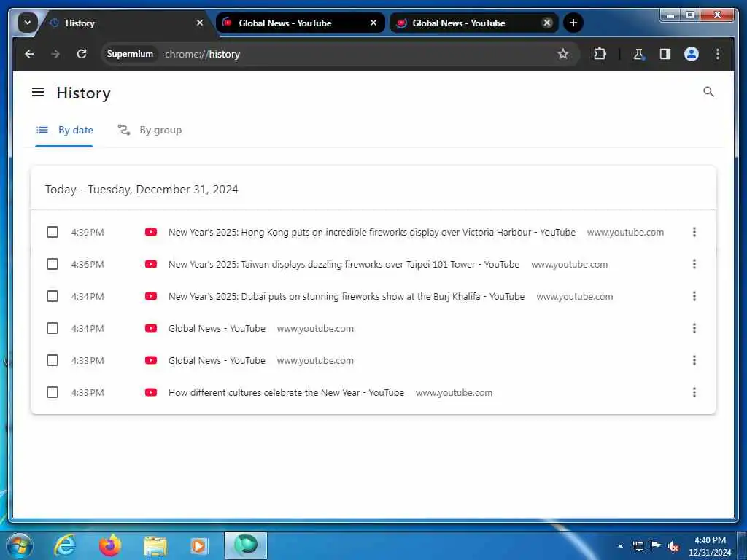Click the Supermium taskbar button
The height and width of the screenshot is (560, 747).
point(246,545)
